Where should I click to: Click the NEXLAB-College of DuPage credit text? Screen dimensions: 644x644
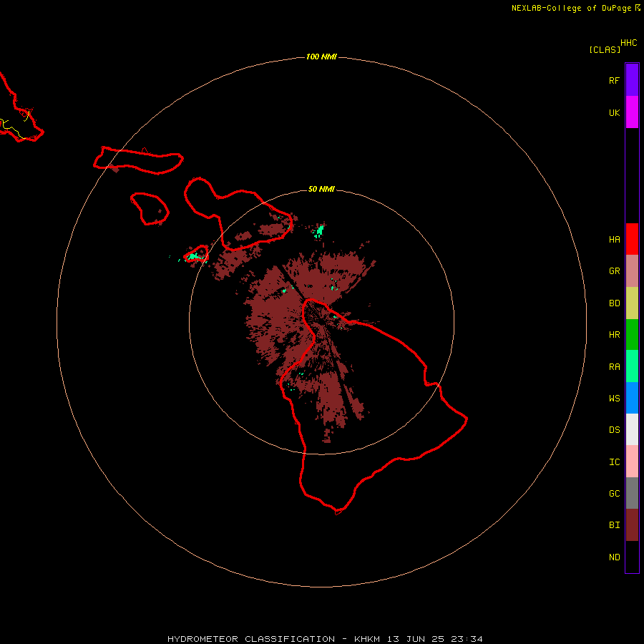pyautogui.click(x=571, y=8)
